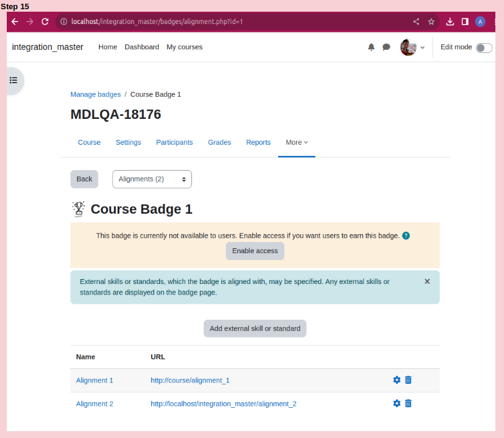Viewport: 504px width, 438px height.
Task: Click the MDLQA-18176 course heading
Action: click(x=116, y=115)
